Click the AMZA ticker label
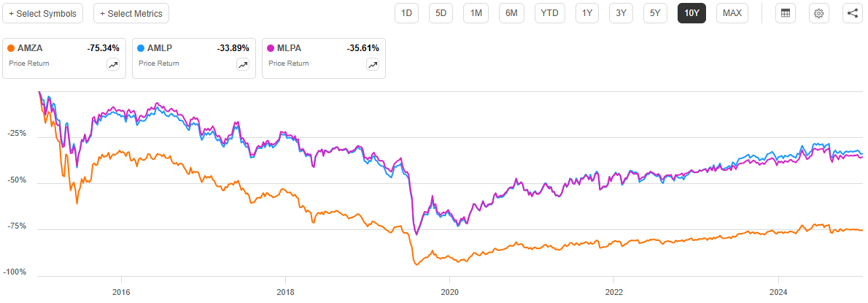 click(31, 48)
